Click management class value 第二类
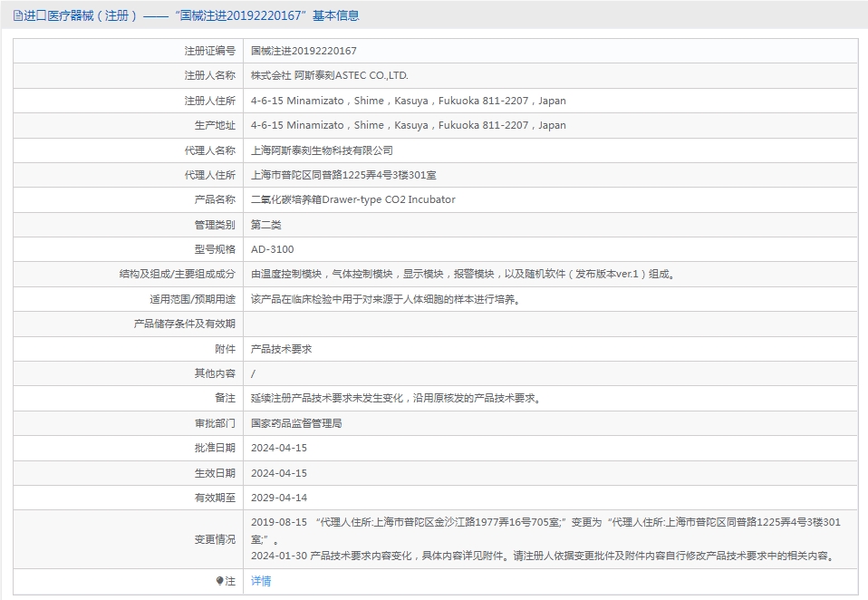Viewport: 868px width, 600px height. pyautogui.click(x=265, y=225)
